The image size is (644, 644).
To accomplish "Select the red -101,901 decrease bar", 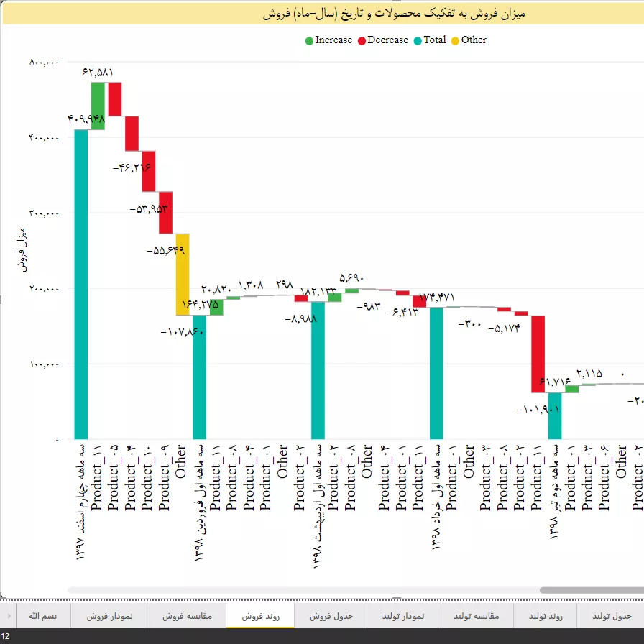I will [538, 354].
